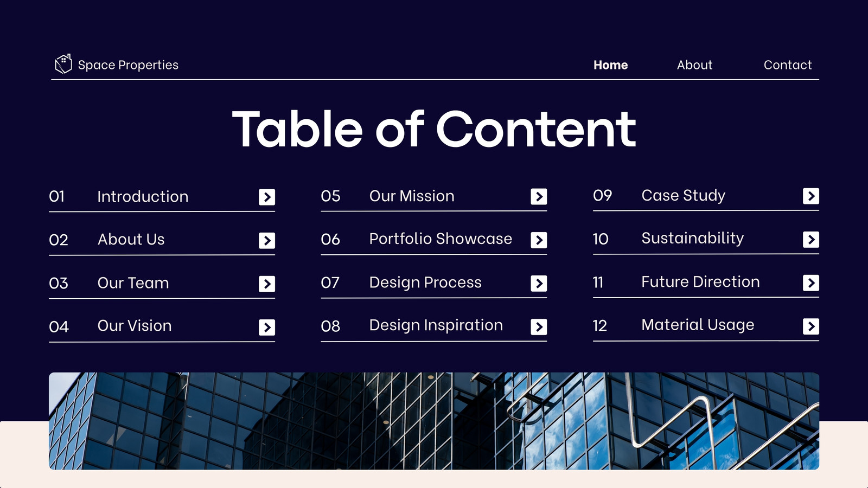Select the arrow icon for Our Team
The image size is (868, 488).
(267, 284)
